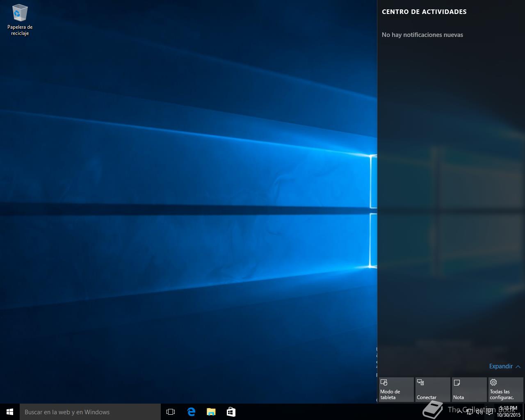Toggle the Modo de tableta quick action
Viewport: 525px width, 420px height.
pyautogui.click(x=396, y=390)
